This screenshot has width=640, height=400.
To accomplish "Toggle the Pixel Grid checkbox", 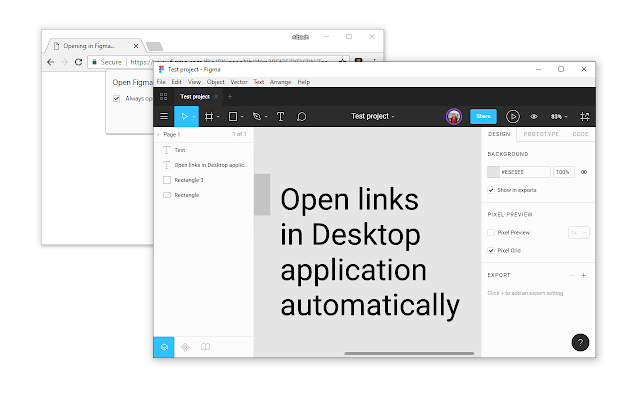I will pyautogui.click(x=491, y=251).
